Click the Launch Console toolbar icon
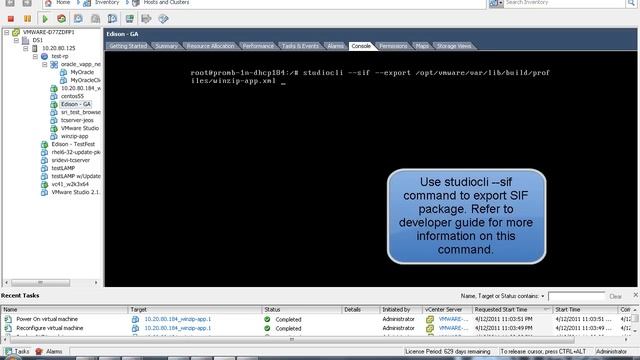This screenshot has height=360, width=640. 129,19
